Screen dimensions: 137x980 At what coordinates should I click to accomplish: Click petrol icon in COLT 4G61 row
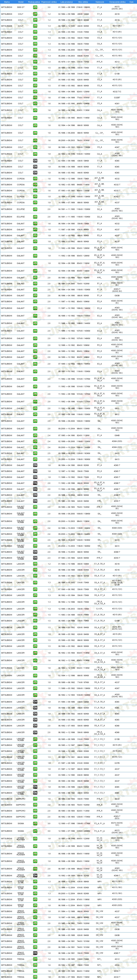[x=35, y=104]
